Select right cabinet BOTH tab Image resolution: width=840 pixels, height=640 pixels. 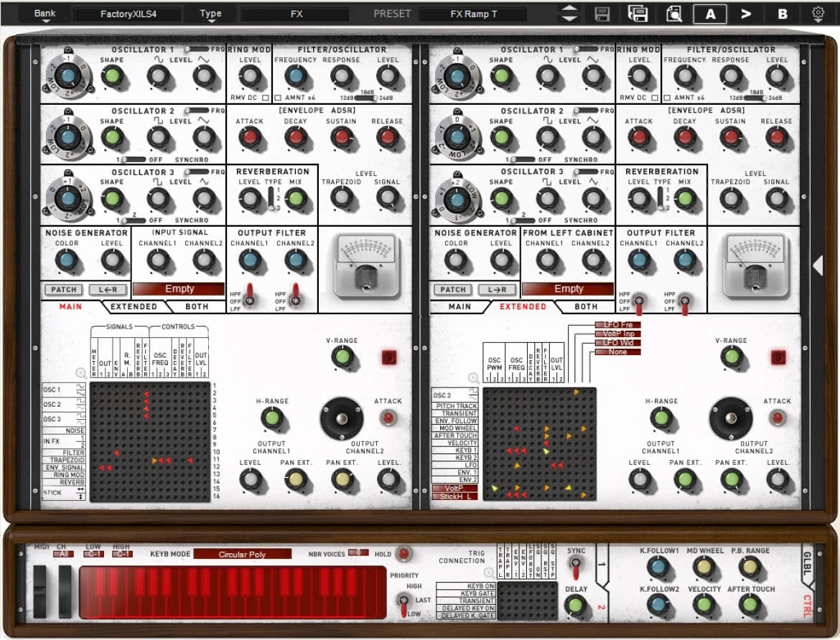click(586, 307)
